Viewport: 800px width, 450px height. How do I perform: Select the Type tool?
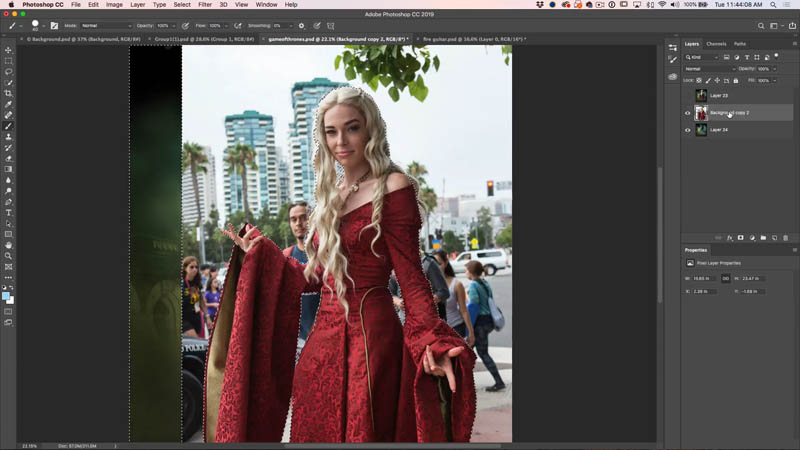[x=8, y=213]
